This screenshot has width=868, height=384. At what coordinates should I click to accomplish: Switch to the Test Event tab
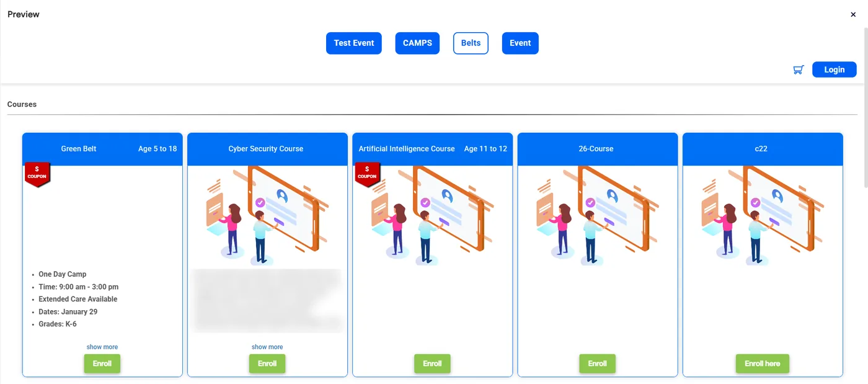click(354, 43)
